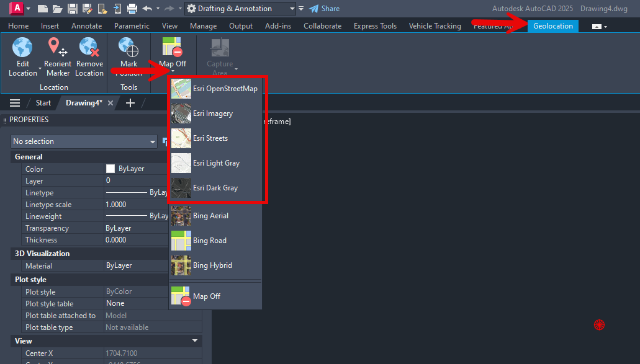Expand the Capture Area dropdown arrow
Screen dimensions: 640x364
click(x=236, y=69)
